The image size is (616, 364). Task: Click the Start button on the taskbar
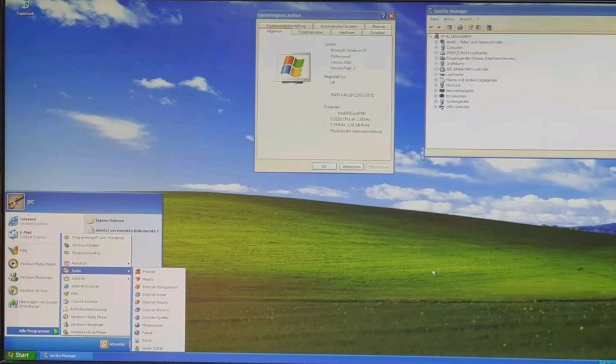point(19,355)
